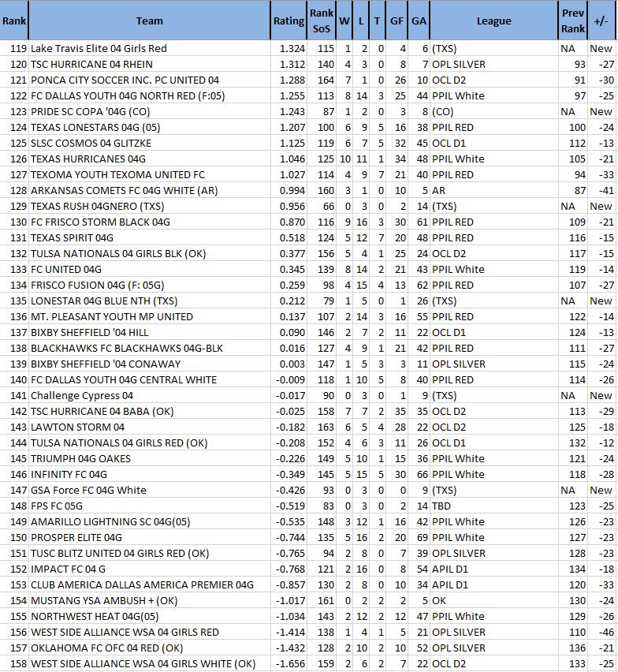
Task: Click the GA column header
Action: tap(419, 21)
